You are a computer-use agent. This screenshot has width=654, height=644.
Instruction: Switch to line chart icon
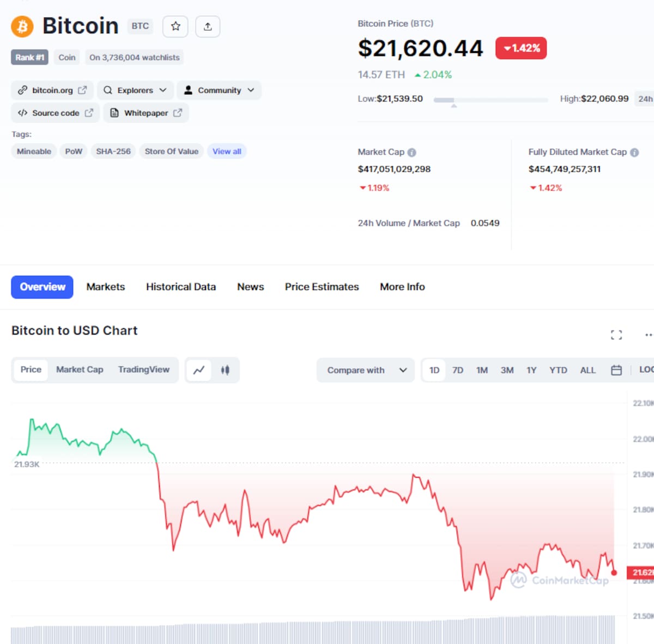click(199, 370)
